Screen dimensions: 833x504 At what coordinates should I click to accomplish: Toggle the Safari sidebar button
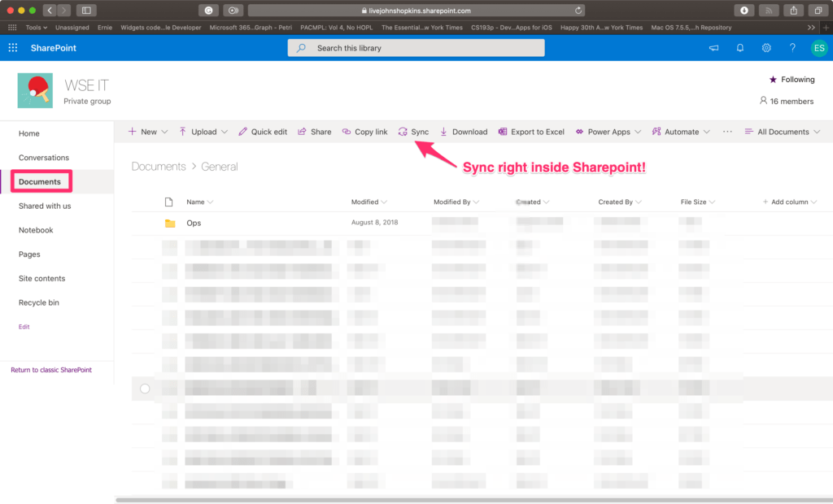click(86, 10)
